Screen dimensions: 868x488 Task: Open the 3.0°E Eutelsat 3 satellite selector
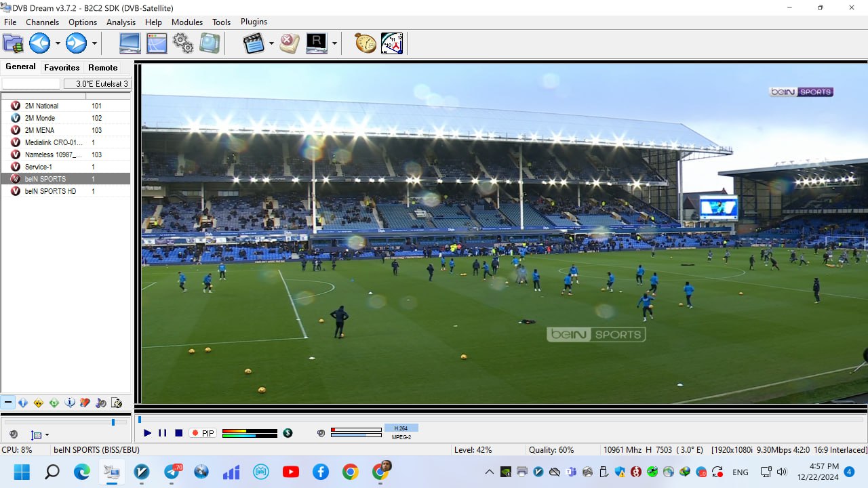click(x=96, y=83)
